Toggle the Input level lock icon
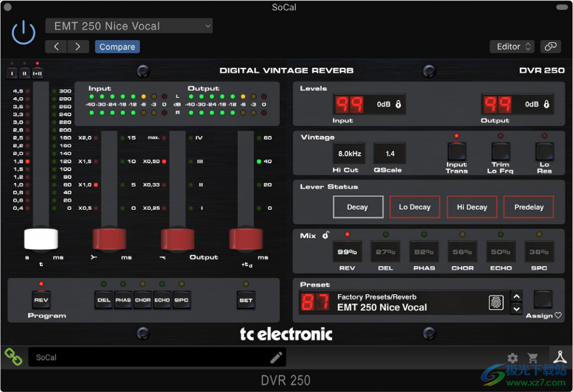Viewport: 573px width, 392px height. 398,105
